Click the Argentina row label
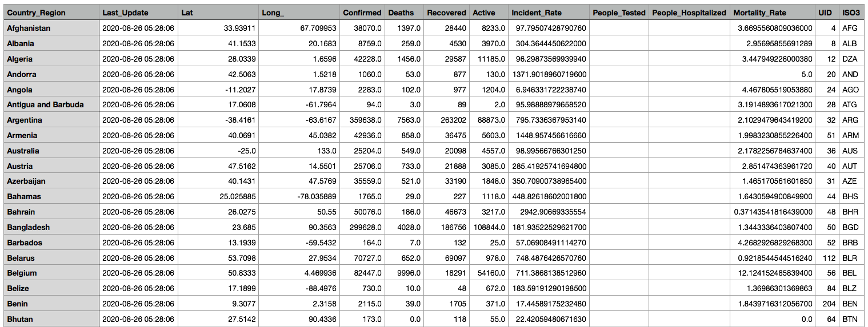 25,120
